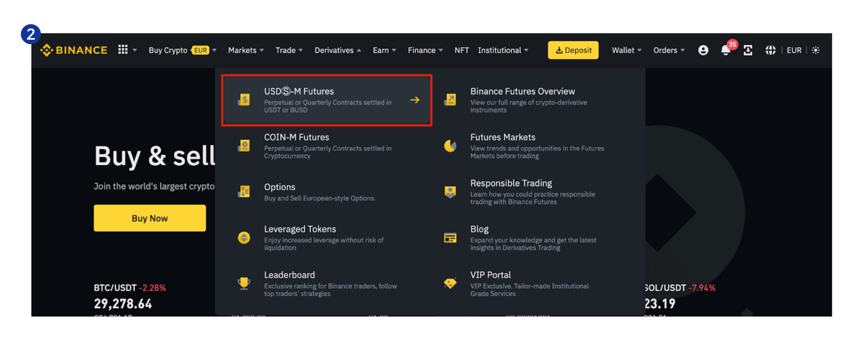Click the app download QR icon
868x346 pixels.
748,50
